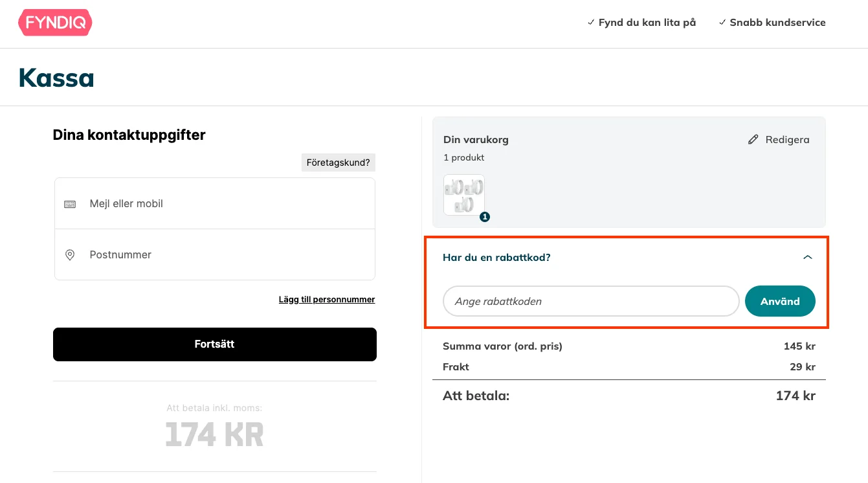Expand the Din varukorg details
Viewport: 868px width, 483px height.
point(476,139)
